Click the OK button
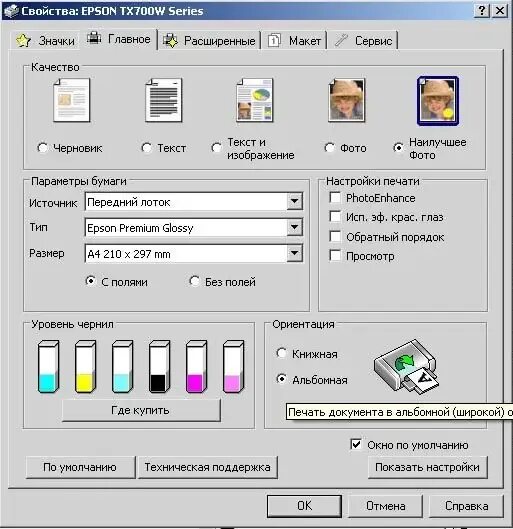 click(x=304, y=506)
